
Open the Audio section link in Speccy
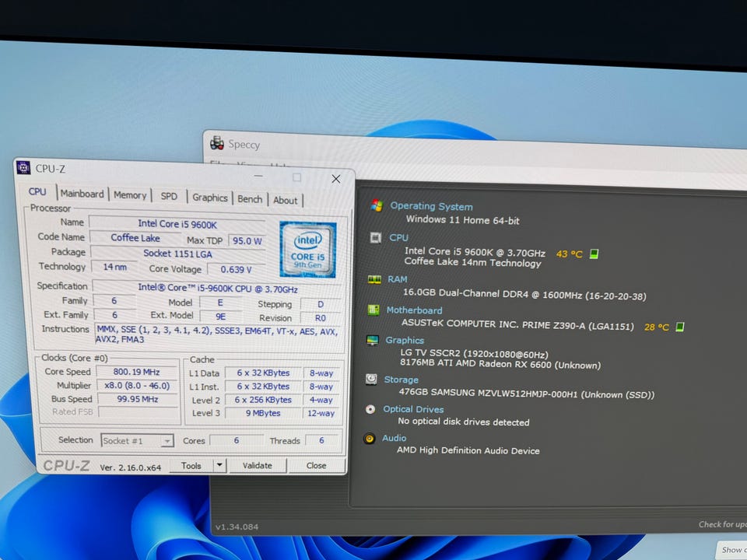pos(394,438)
